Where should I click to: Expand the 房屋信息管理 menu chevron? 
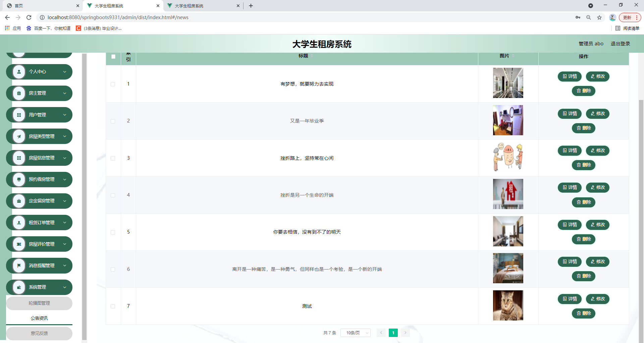point(65,158)
